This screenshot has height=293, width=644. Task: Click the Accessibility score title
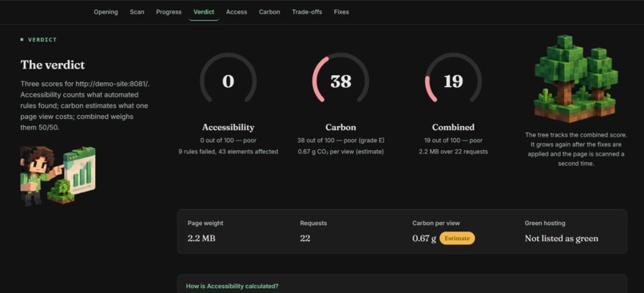tap(228, 127)
